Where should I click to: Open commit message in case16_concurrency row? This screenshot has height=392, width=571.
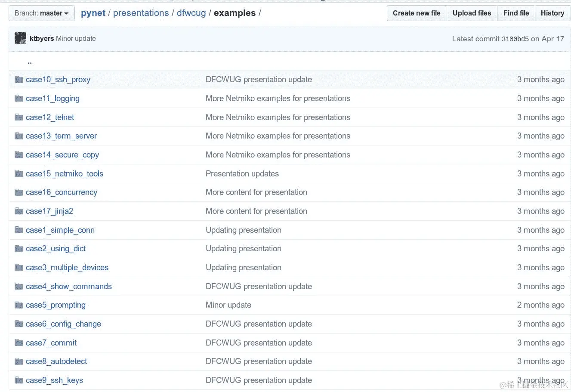[x=256, y=192]
